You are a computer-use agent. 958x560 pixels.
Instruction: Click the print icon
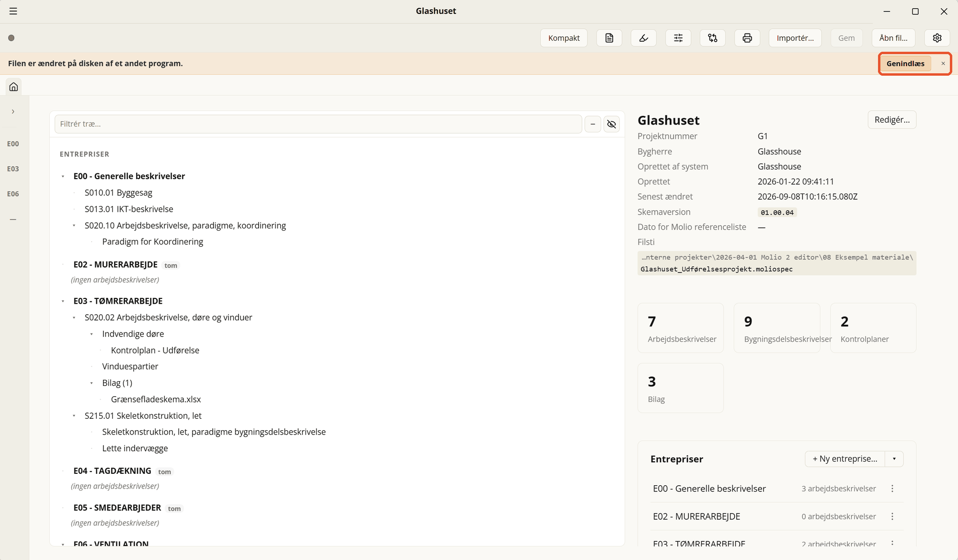[747, 38]
